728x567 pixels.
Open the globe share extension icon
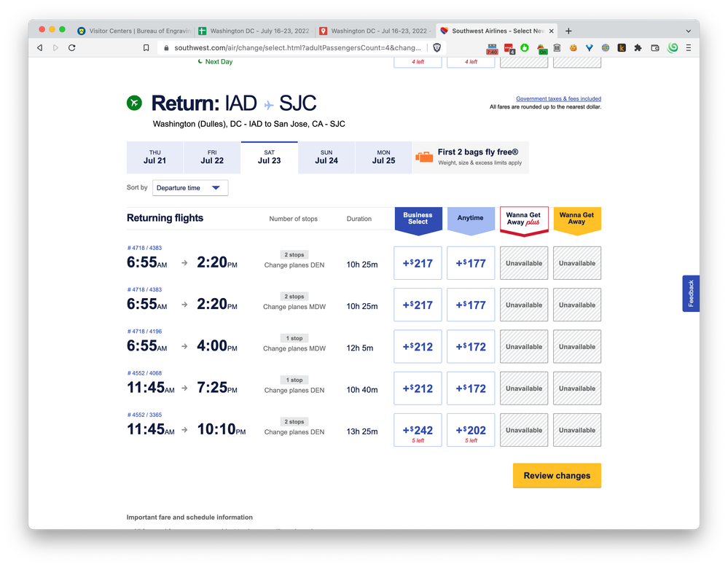pos(606,47)
